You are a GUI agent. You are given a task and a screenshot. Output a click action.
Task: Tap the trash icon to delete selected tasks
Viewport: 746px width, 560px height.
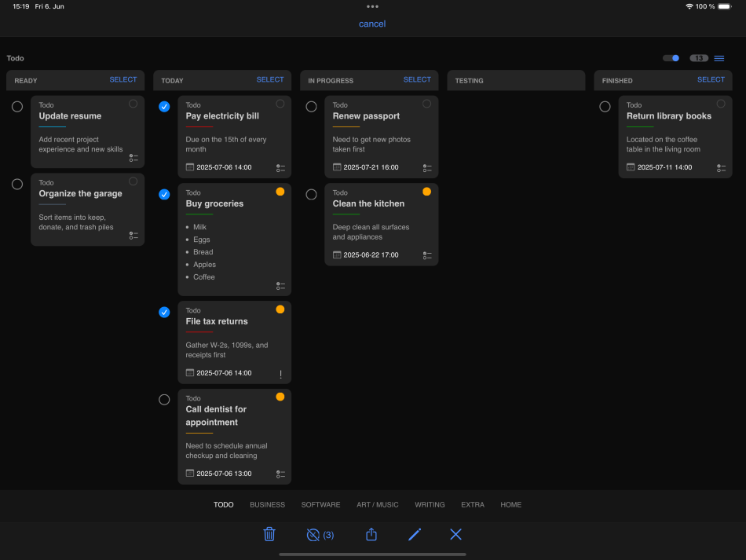pyautogui.click(x=269, y=535)
